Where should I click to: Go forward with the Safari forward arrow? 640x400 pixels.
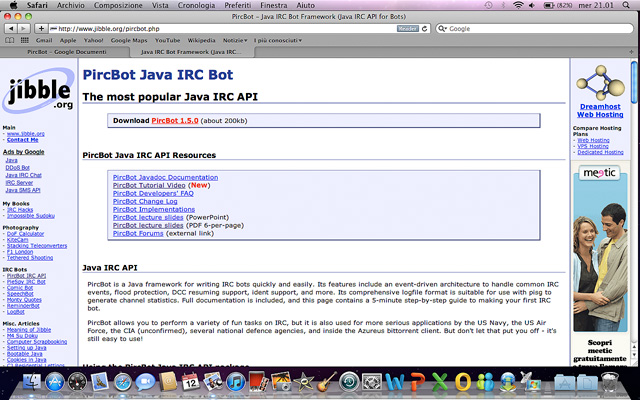point(24,29)
